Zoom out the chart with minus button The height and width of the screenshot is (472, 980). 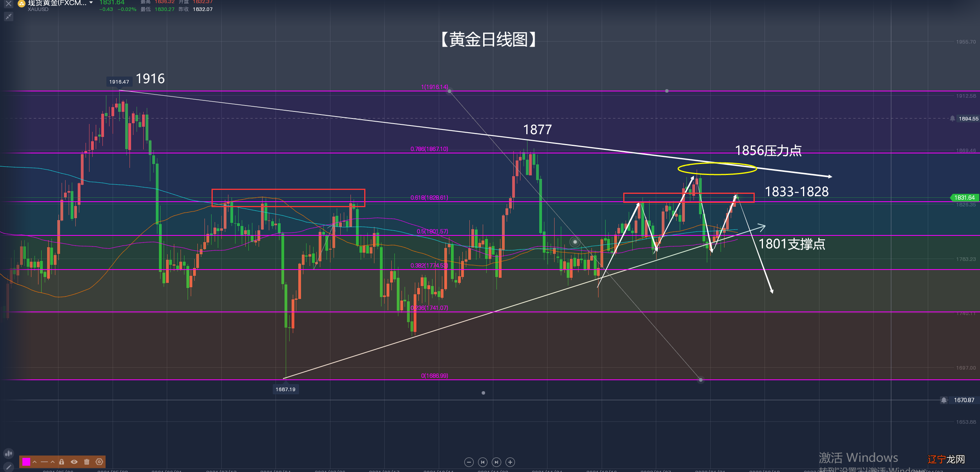(469, 462)
